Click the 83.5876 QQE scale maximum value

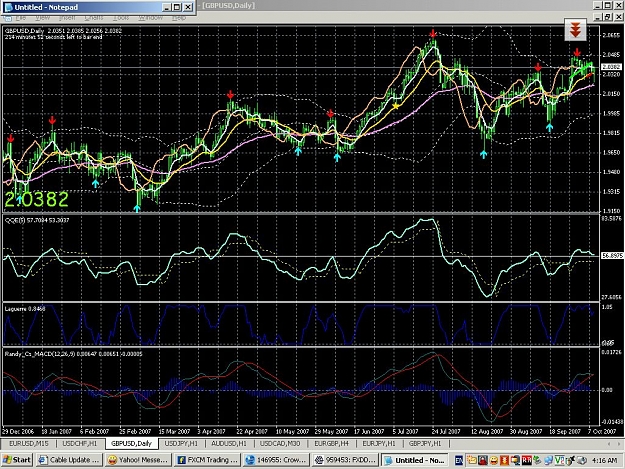point(612,218)
